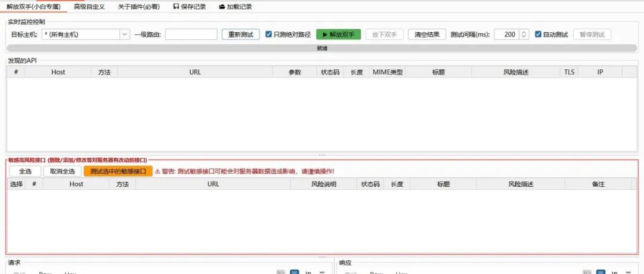
Task: Clear results with 清空结果 button
Action: pos(427,35)
